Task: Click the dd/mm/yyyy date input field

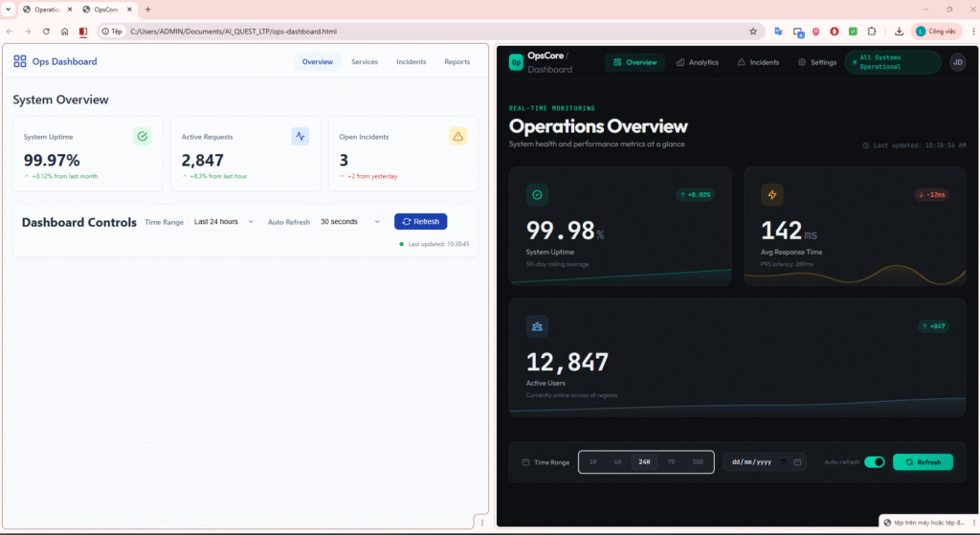Action: [x=753, y=462]
